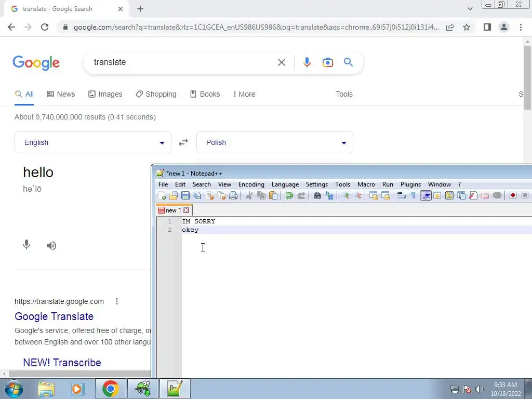Open the More search filters dropdown
This screenshot has height=399, width=532.
point(244,94)
